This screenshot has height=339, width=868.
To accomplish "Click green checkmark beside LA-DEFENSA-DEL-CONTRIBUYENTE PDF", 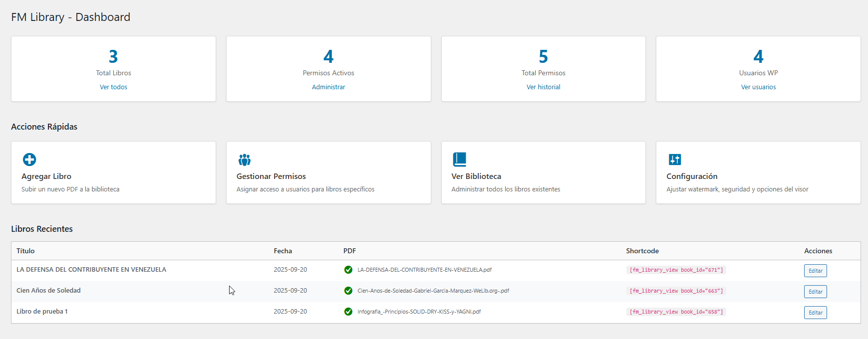I will 348,270.
